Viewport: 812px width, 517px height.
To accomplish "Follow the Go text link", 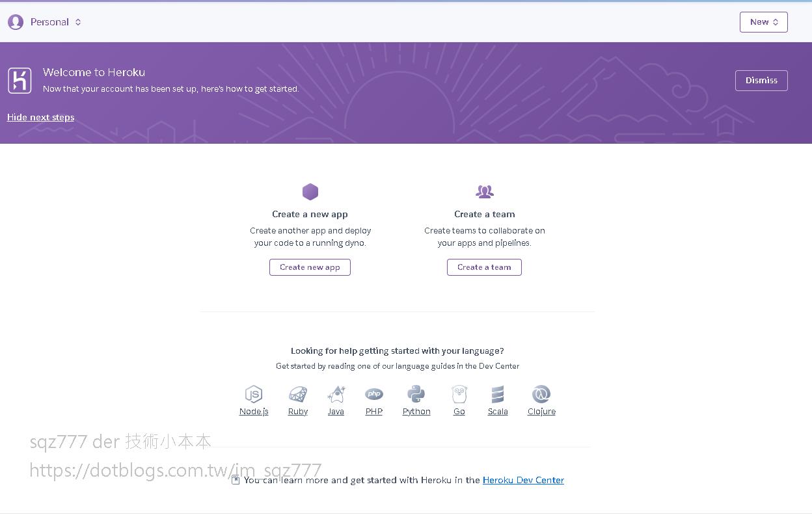I will pyautogui.click(x=459, y=412).
